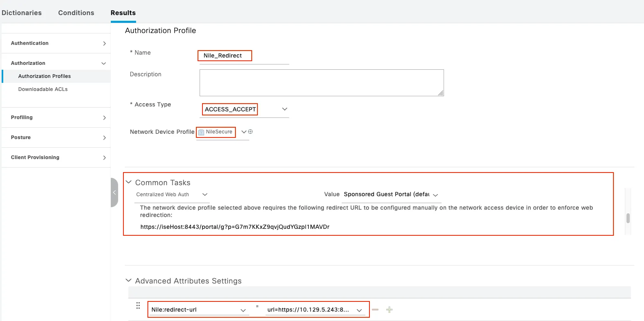Click the Common Tasks vertical scrollbar thumb
Screen dimensions: 644x321
point(628,218)
